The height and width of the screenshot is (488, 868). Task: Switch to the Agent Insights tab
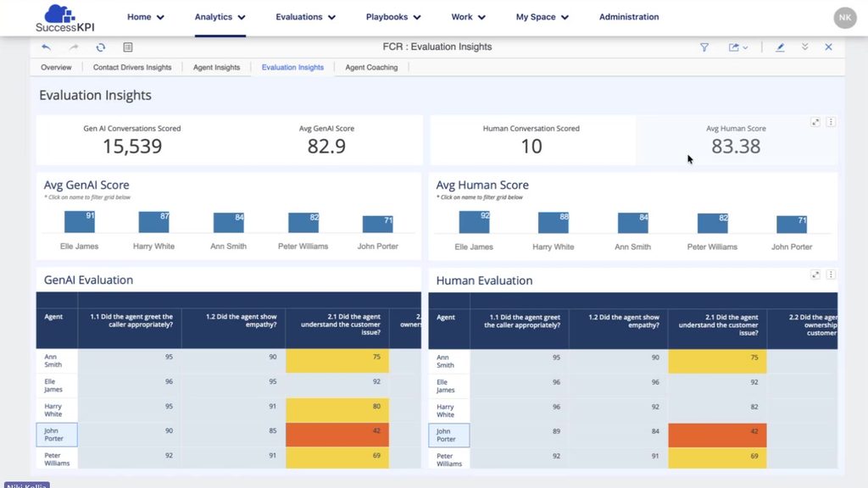[216, 68]
